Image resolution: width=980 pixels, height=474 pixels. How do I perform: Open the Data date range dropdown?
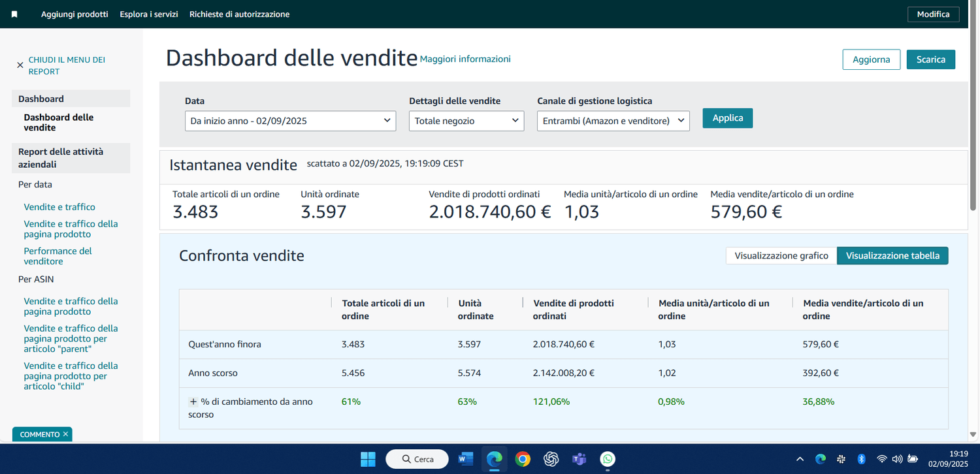pos(290,121)
